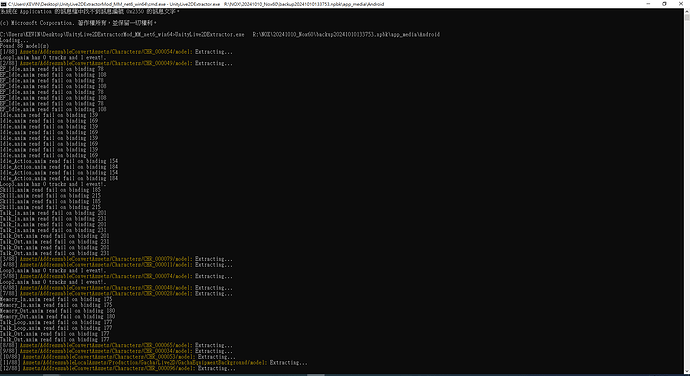This screenshot has width=690, height=376.
Task: Click the [6/88] CHR_000048 extracting line
Action: [116, 288]
